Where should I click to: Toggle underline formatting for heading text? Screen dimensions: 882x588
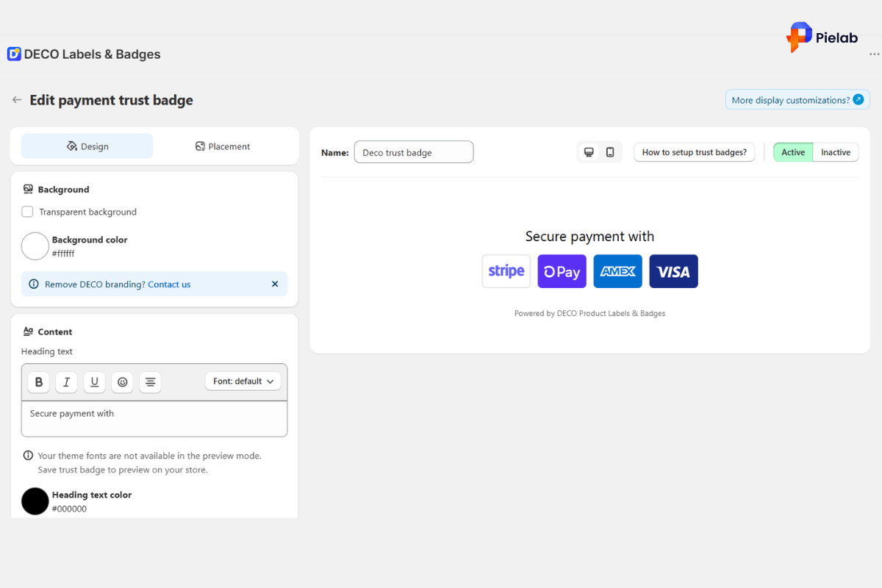click(94, 382)
